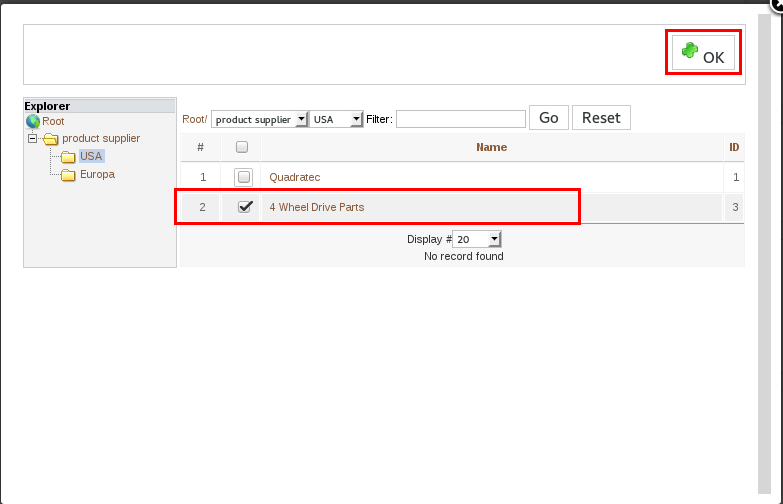Screen dimensions: 783x504
Task: Click the Europa folder icon in tree
Action: pyautogui.click(x=68, y=175)
